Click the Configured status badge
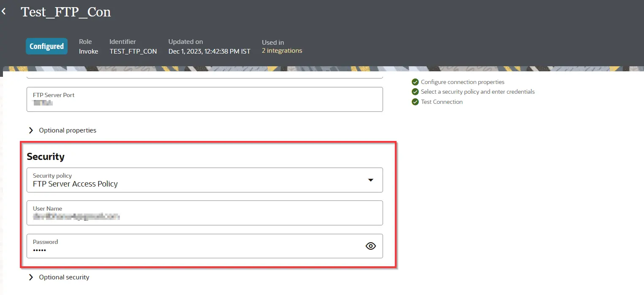This screenshot has width=644, height=295. coord(46,46)
